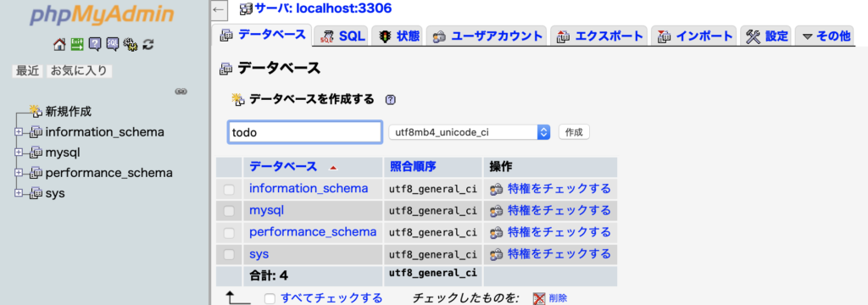
Task: Reload the navigation panel
Action: click(x=147, y=44)
